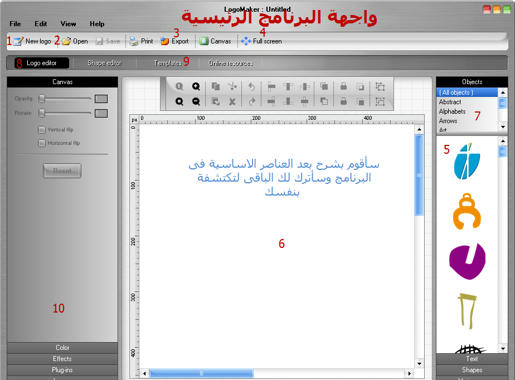Screen dimensions: 515x380
Task: Open a file with the Open icon
Action: [66, 41]
